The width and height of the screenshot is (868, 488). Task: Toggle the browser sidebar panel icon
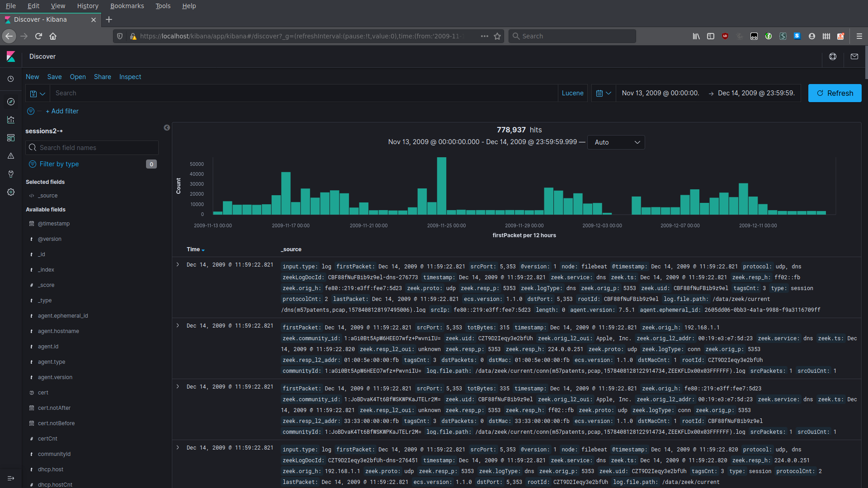[x=711, y=36]
